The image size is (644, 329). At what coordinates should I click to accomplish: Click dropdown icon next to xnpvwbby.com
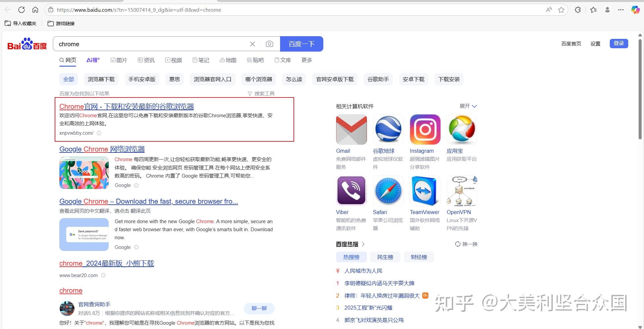click(99, 133)
